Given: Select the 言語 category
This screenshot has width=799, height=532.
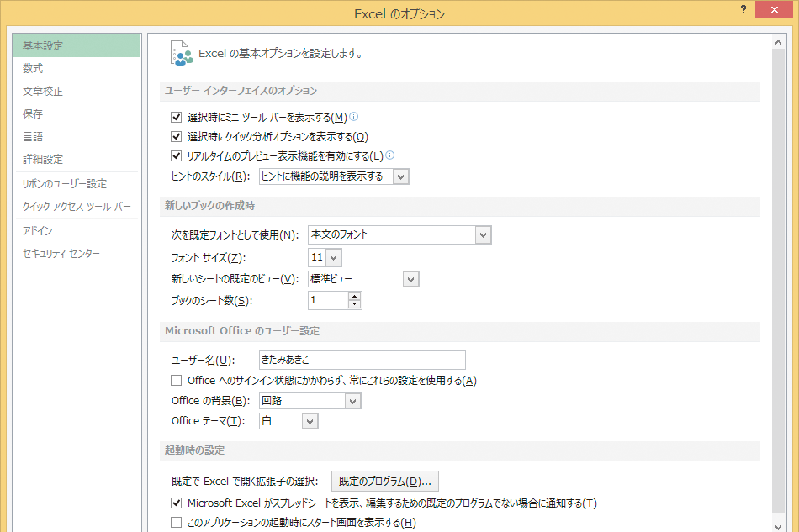Looking at the screenshot, I should pyautogui.click(x=77, y=136).
